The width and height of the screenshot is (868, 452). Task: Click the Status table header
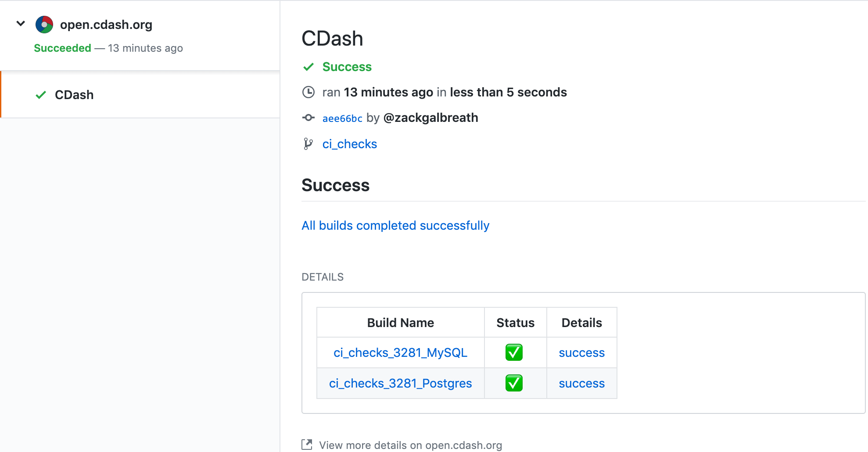(515, 322)
